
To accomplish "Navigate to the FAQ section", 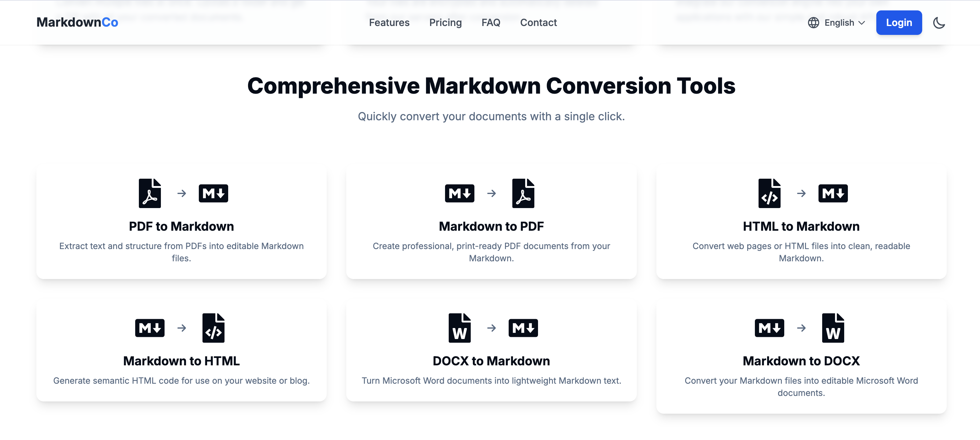I will coord(491,22).
